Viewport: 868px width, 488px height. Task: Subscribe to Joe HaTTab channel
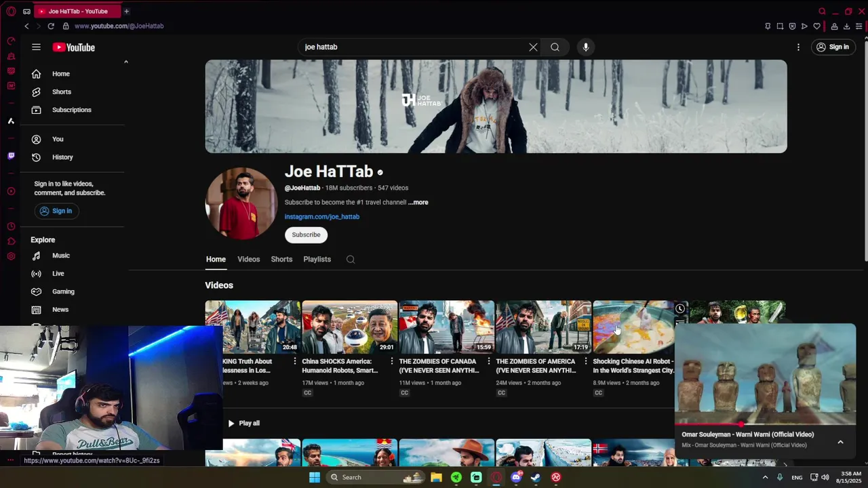306,235
